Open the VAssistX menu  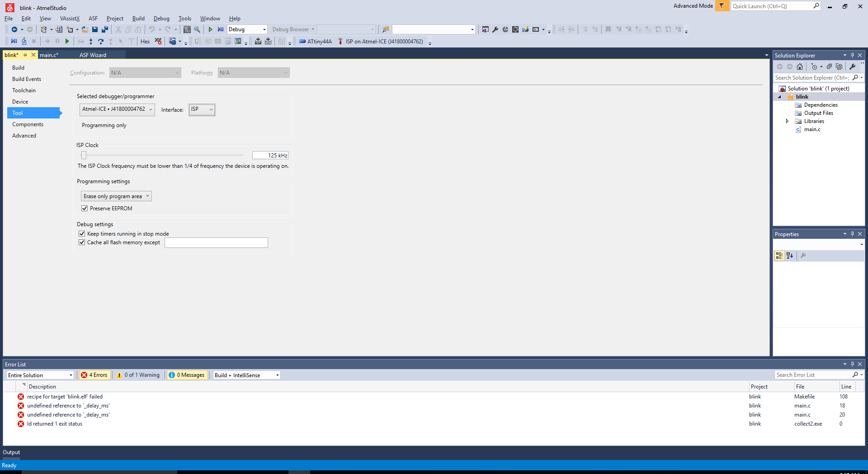pos(70,19)
